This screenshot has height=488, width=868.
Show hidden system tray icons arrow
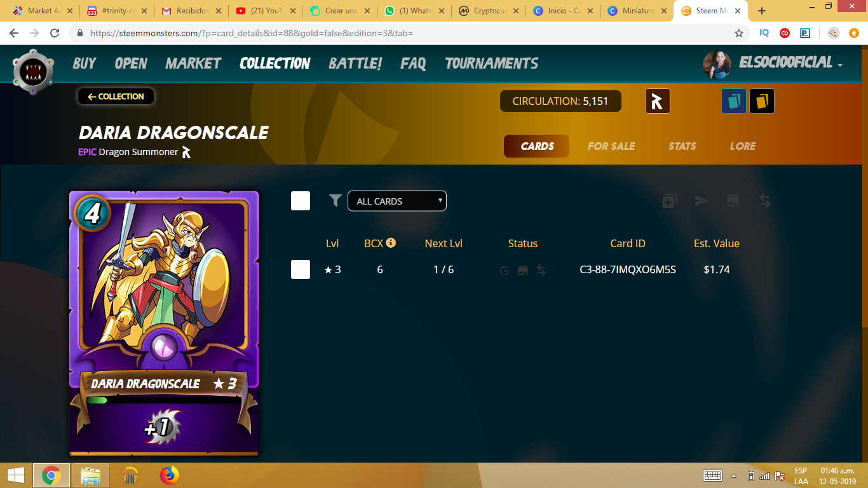[733, 475]
